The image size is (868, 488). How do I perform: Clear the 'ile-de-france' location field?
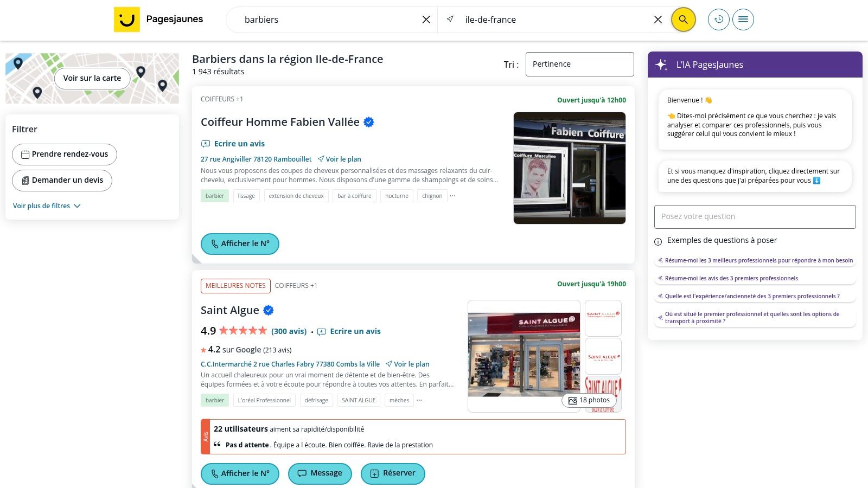[x=658, y=20]
